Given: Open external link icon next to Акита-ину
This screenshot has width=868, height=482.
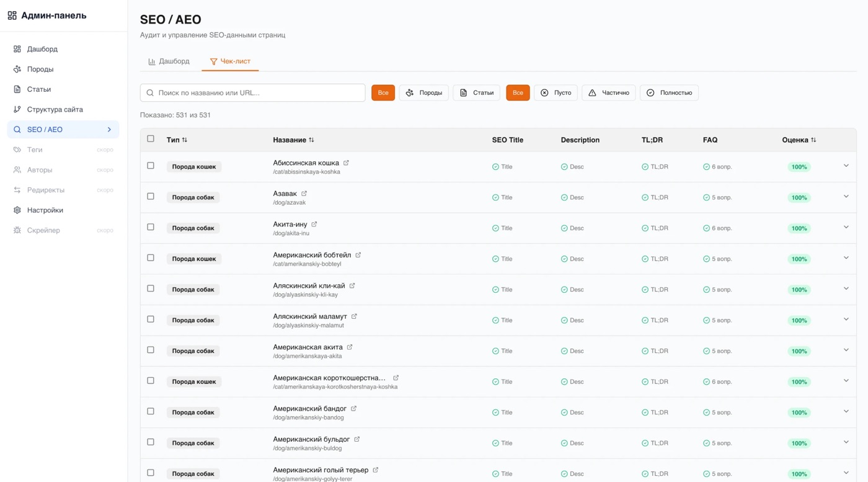Looking at the screenshot, I should [x=314, y=225].
